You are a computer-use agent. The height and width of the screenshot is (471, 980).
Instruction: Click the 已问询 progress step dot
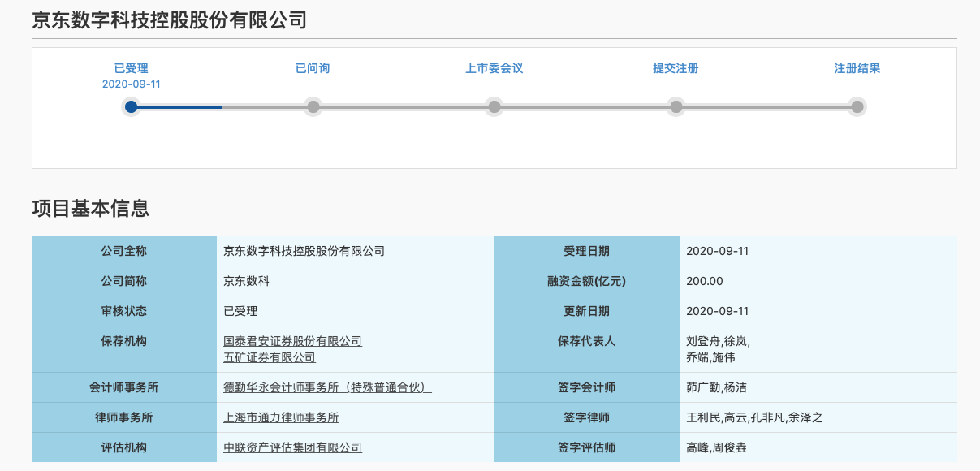pyautogui.click(x=313, y=106)
